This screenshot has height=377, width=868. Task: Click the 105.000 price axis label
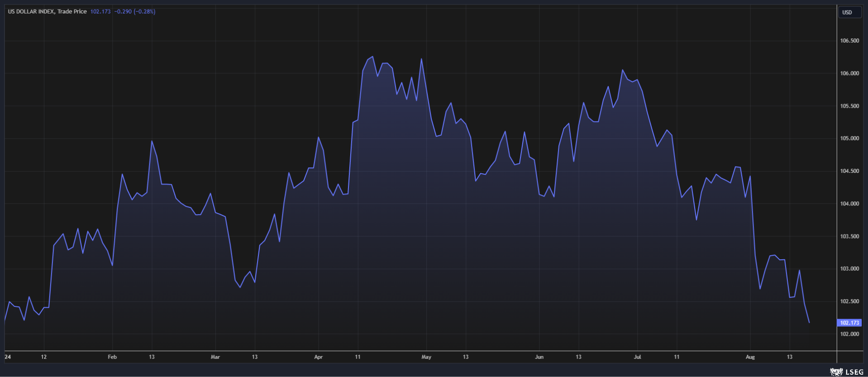click(849, 138)
